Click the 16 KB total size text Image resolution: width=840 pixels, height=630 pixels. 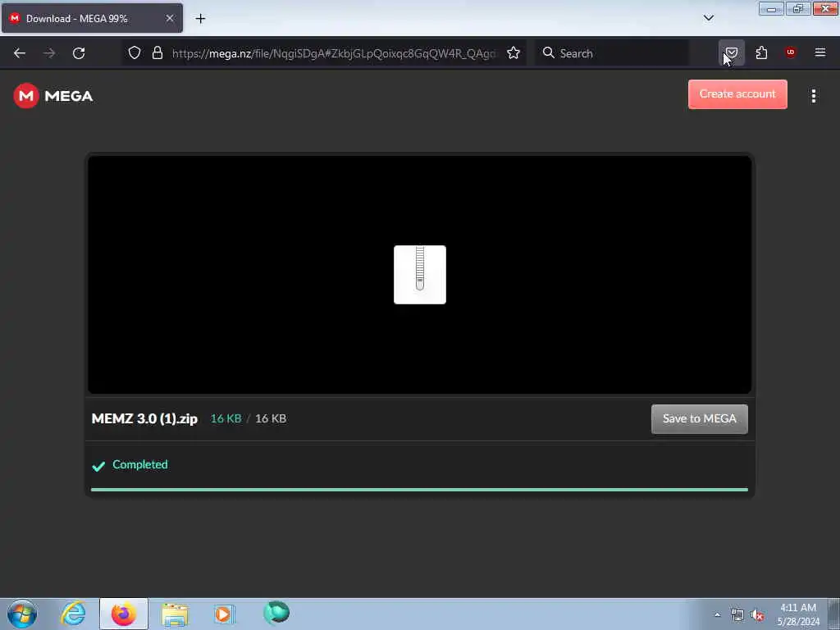[271, 418]
